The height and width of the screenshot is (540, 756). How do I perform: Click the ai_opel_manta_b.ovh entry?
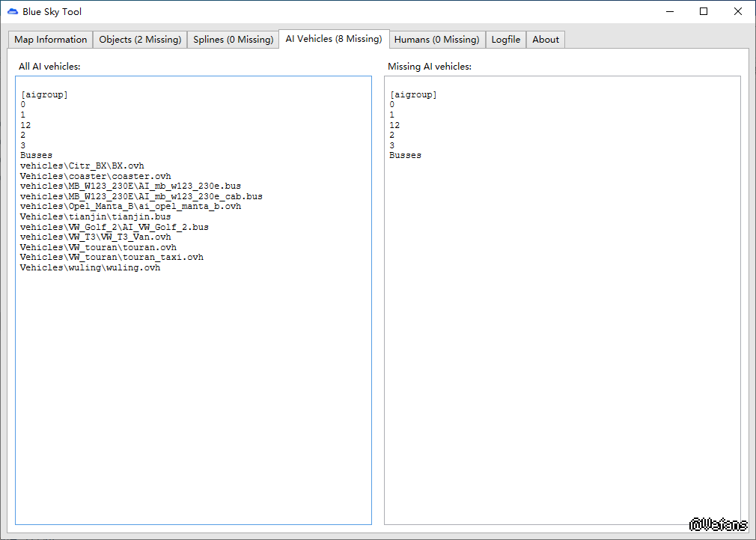(x=189, y=206)
